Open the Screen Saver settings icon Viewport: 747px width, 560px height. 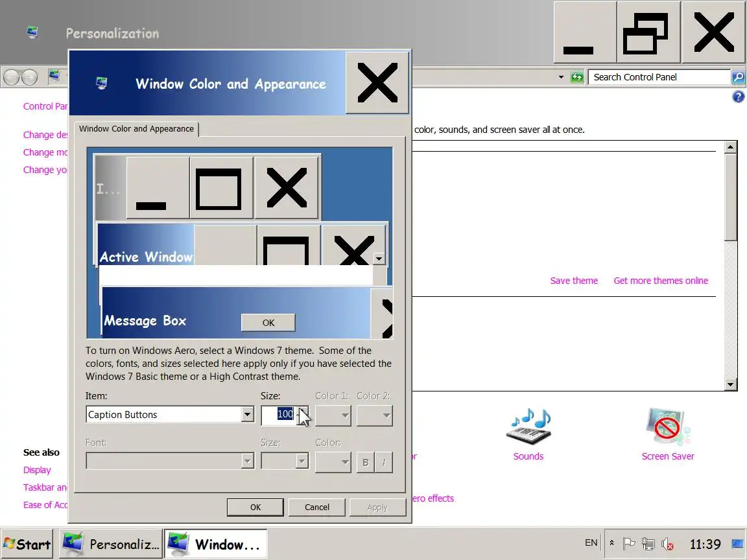(668, 426)
